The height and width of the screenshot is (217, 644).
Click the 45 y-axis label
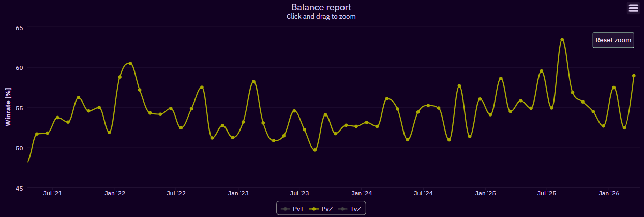pyautogui.click(x=20, y=189)
